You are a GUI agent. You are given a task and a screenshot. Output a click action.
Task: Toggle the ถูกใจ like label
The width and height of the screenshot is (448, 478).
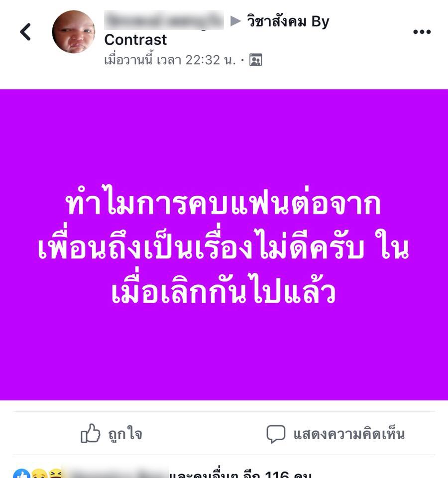click(125, 434)
